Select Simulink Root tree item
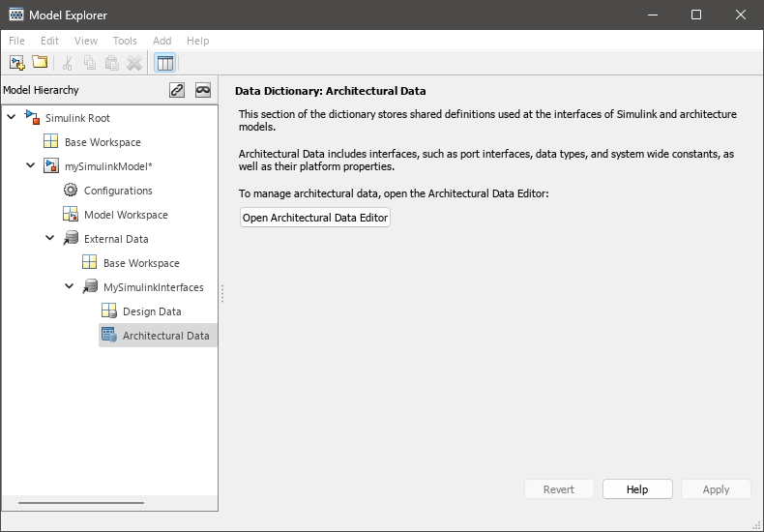Screen dimensions: 764x532 click(77, 118)
